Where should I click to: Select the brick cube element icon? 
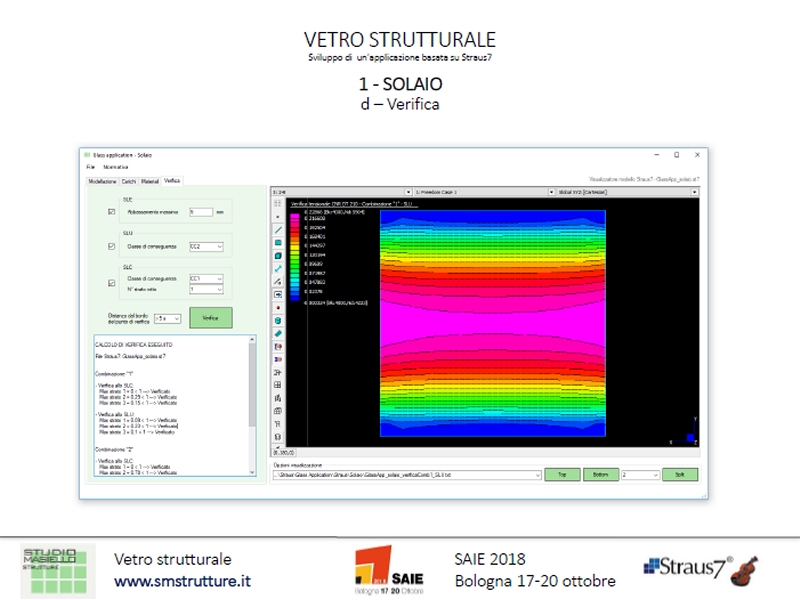click(x=277, y=255)
